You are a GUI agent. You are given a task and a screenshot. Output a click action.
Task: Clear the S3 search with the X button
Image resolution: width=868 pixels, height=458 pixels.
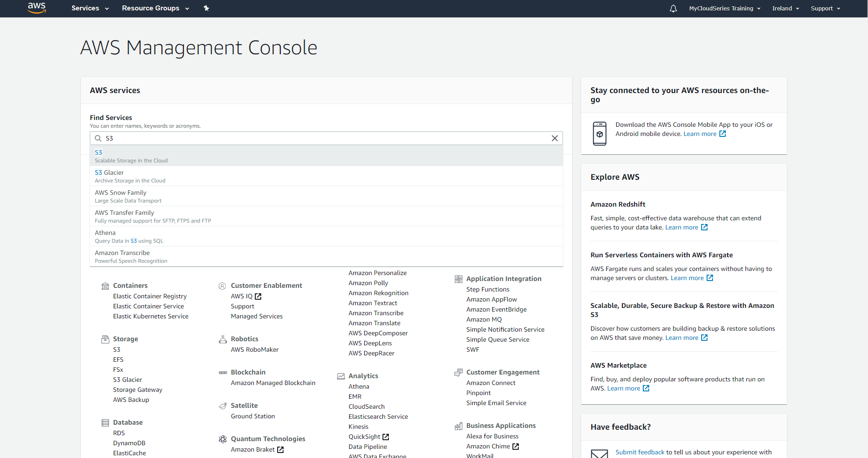point(555,138)
